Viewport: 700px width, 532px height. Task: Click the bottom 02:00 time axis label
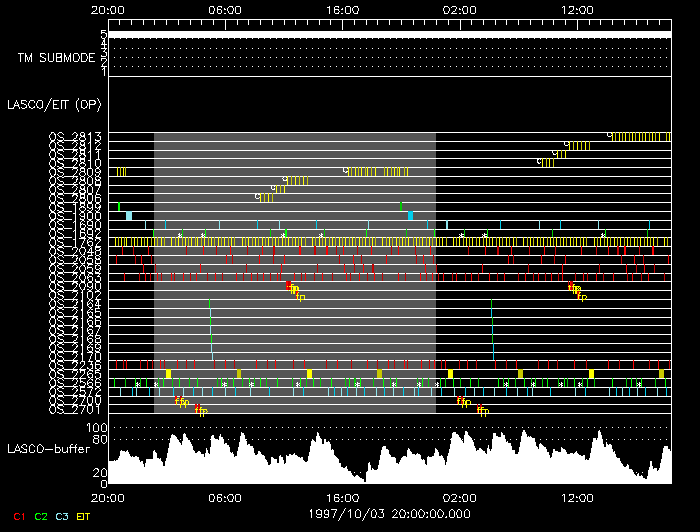[459, 498]
